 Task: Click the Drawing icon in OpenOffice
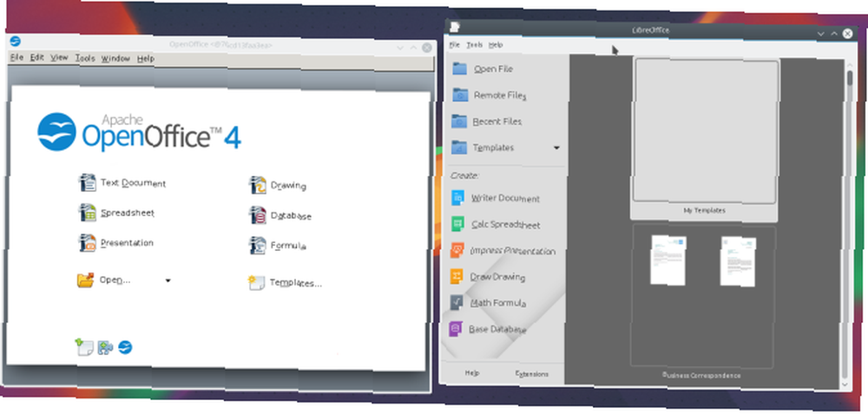[258, 186]
